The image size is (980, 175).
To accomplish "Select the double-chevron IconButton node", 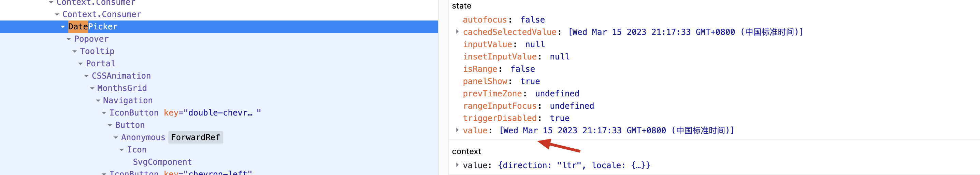I will point(134,112).
